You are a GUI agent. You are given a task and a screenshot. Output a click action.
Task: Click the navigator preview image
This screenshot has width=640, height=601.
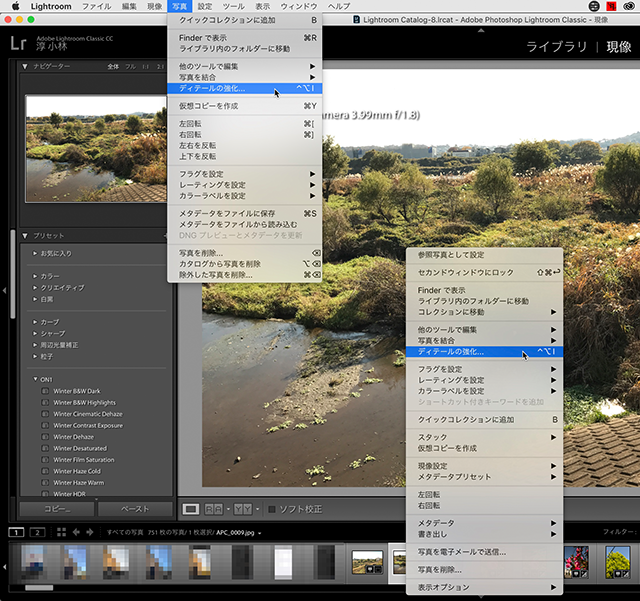96,149
